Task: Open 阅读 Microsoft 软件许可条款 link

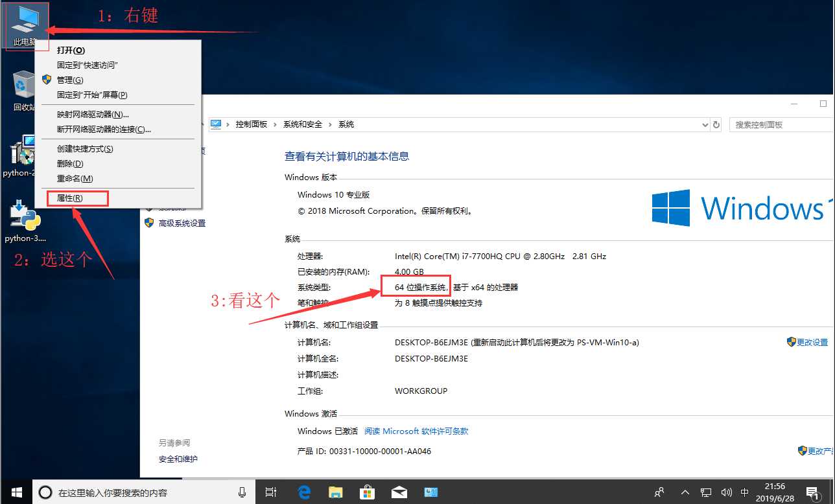Action: coord(416,431)
